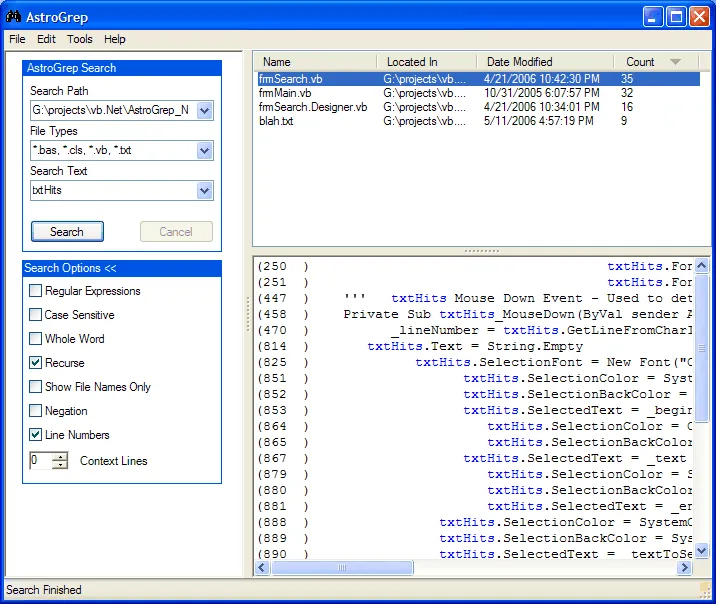Click the Count column sort arrow
This screenshot has height=604, width=716.
[x=675, y=62]
